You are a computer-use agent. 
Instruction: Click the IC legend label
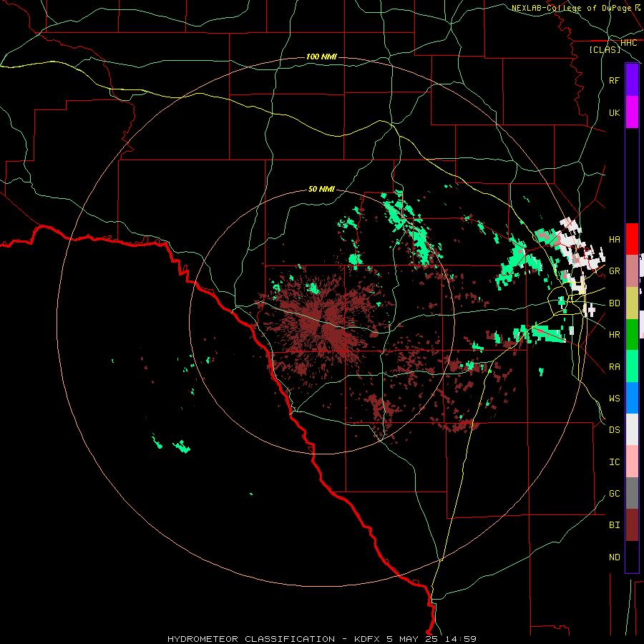point(614,462)
